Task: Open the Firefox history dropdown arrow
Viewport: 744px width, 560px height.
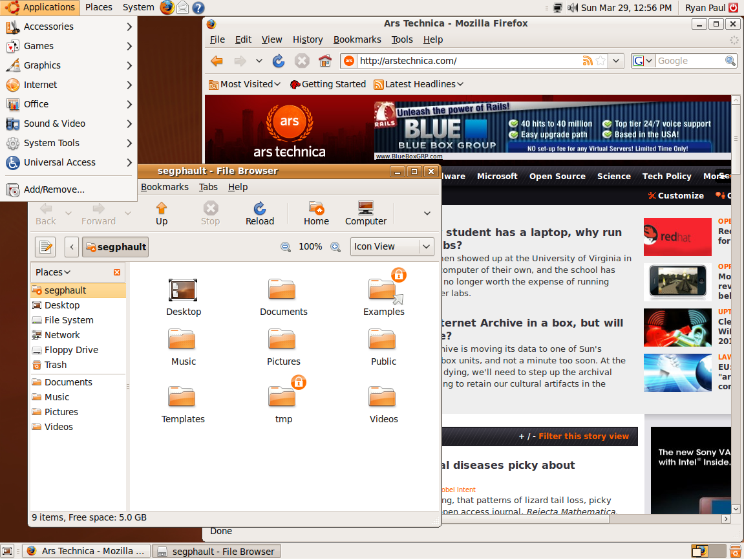Action: coord(259,61)
